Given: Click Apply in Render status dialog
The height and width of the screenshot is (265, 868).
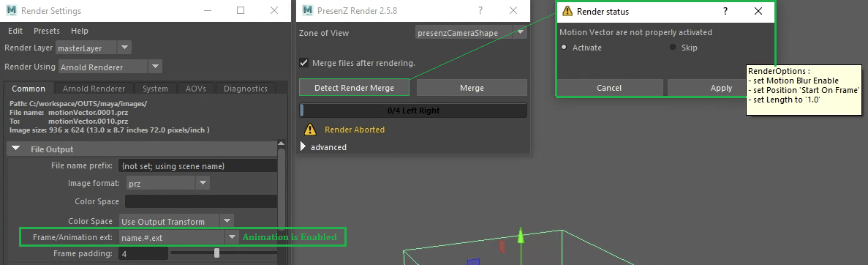Looking at the screenshot, I should click(x=721, y=88).
